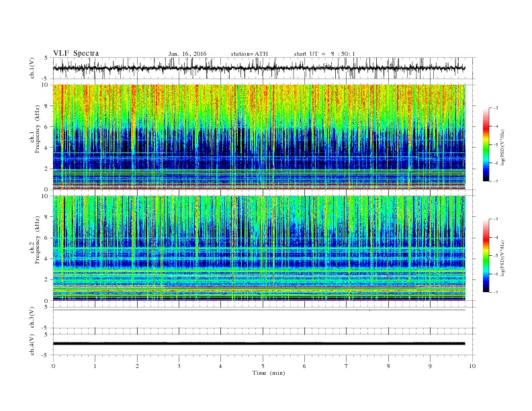Click the time axis tick label "2"
This screenshot has height=411, width=532.
pyautogui.click(x=137, y=366)
